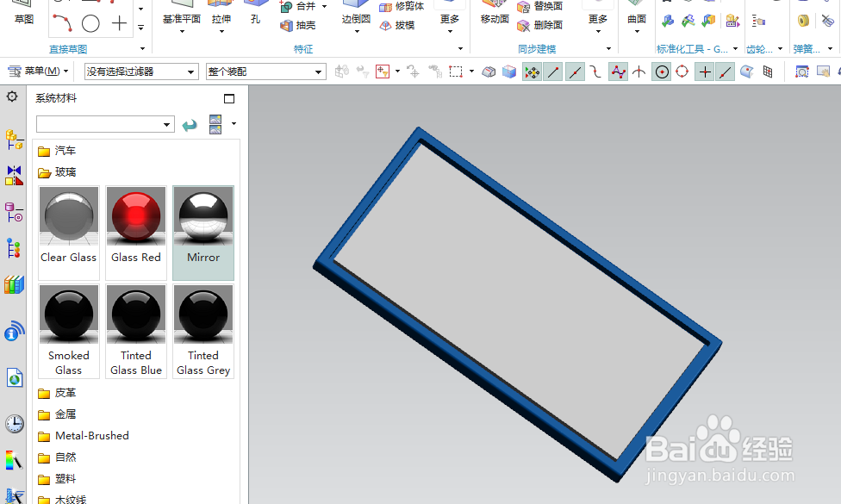841x504 pixels.
Task: Select the Tinted Glass Blue material thumbnail
Action: [135, 332]
